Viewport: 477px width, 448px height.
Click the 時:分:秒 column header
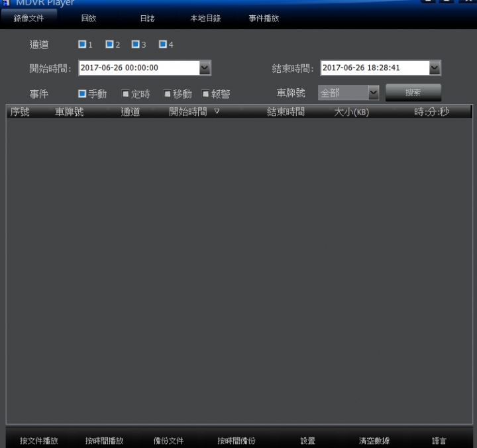[432, 112]
